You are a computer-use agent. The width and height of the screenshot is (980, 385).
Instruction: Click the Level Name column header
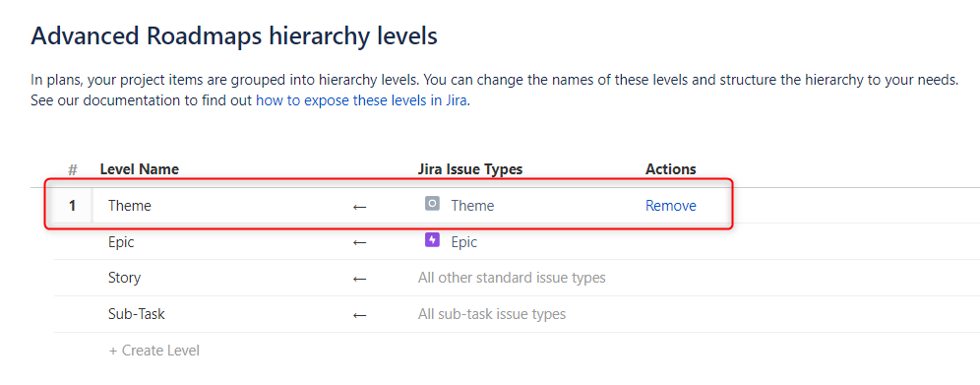coord(140,169)
